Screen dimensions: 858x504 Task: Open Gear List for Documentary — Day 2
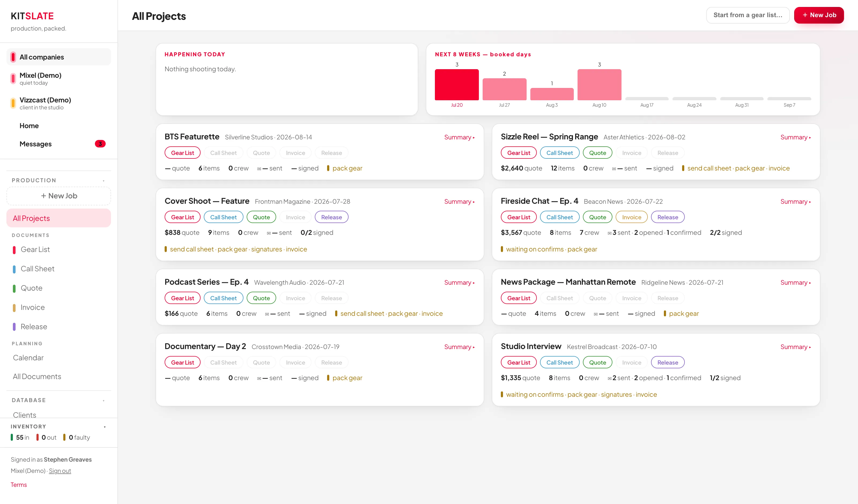click(183, 363)
